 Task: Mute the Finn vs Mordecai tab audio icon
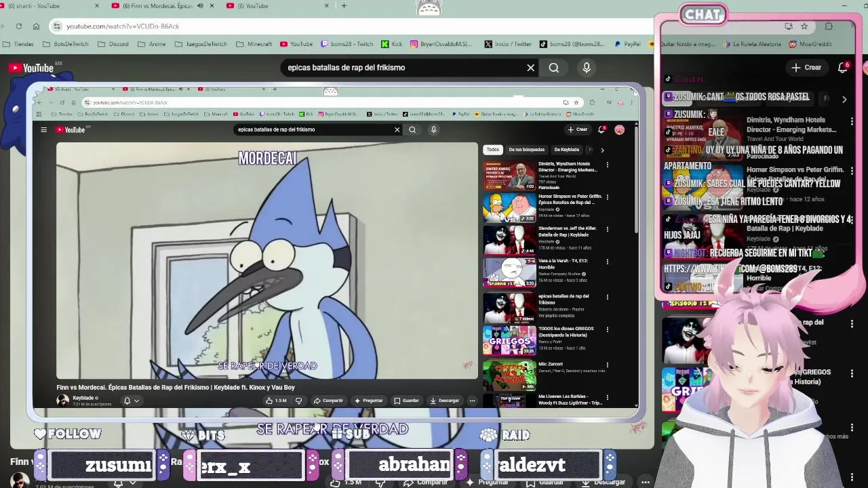coord(200,6)
